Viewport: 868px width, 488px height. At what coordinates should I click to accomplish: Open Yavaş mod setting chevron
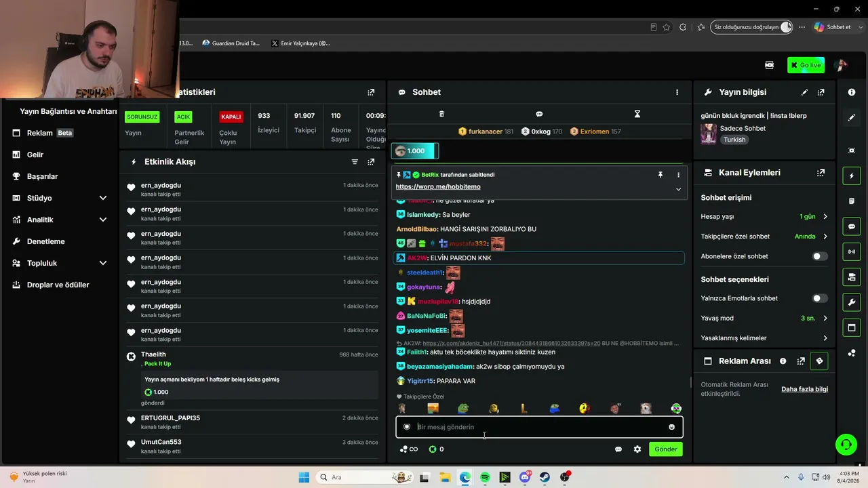[825, 318]
